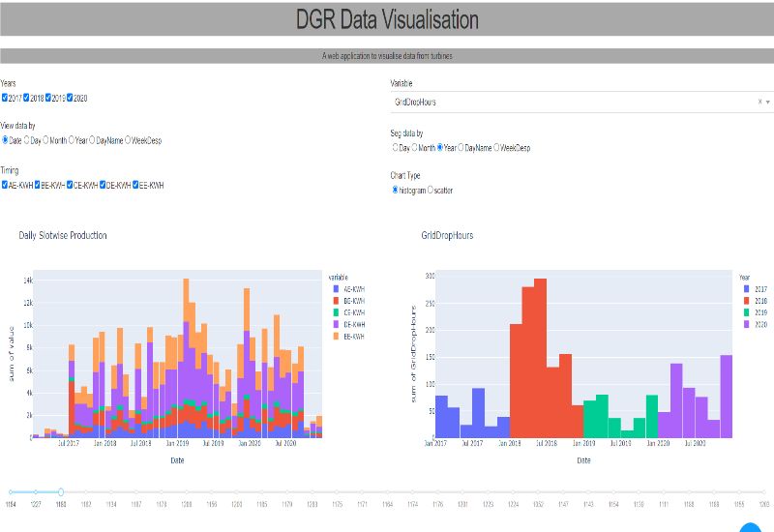This screenshot has height=532, width=774.
Task: Click the tallest red 2018 histogram bar
Action: tap(540, 358)
